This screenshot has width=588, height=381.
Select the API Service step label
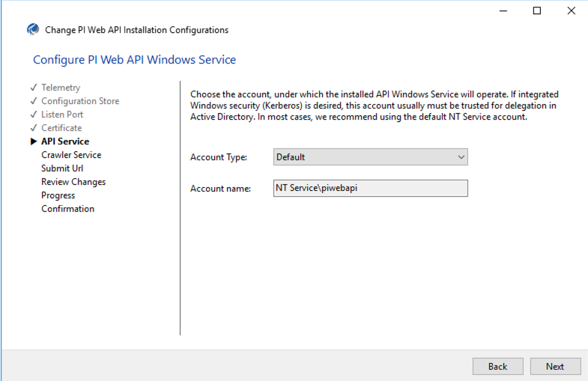point(65,141)
